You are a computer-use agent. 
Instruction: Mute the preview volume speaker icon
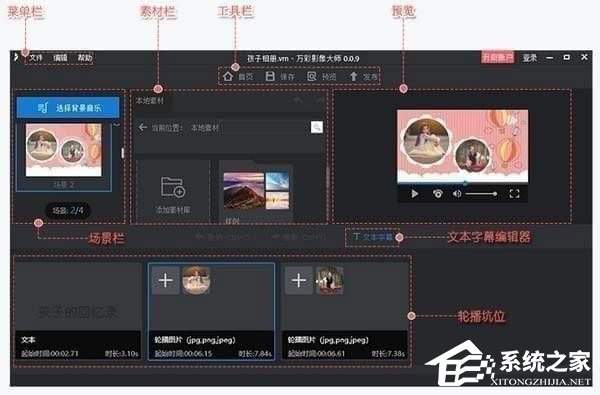click(x=457, y=194)
